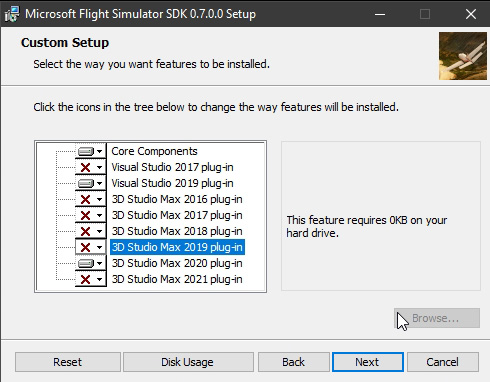
Task: Minimize the setup window
Action: click(x=380, y=14)
